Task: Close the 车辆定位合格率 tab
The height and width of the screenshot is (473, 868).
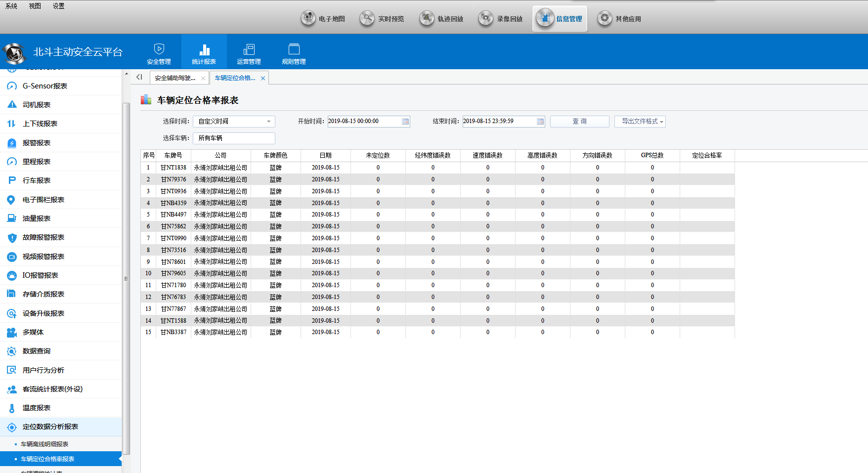Action: click(x=263, y=78)
